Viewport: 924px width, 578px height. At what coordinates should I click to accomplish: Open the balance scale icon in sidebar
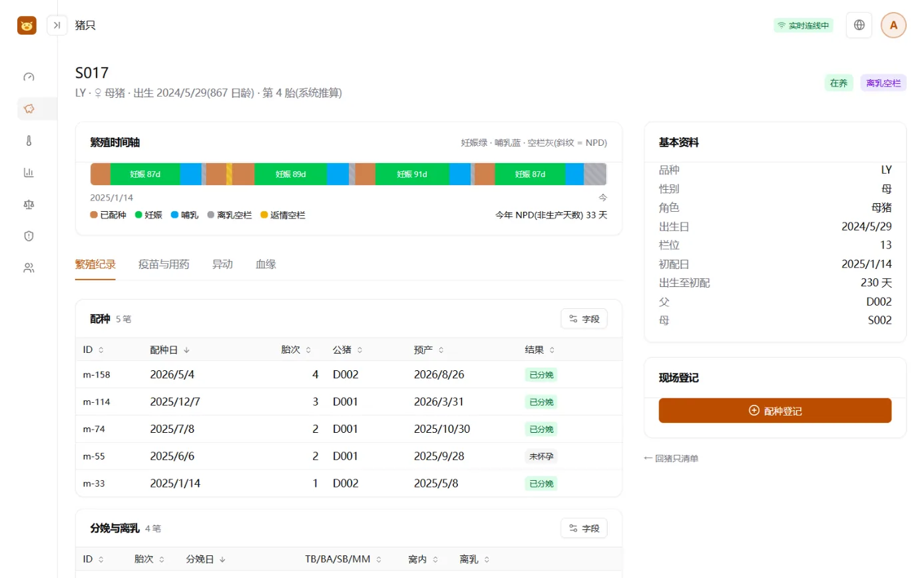[x=29, y=204]
